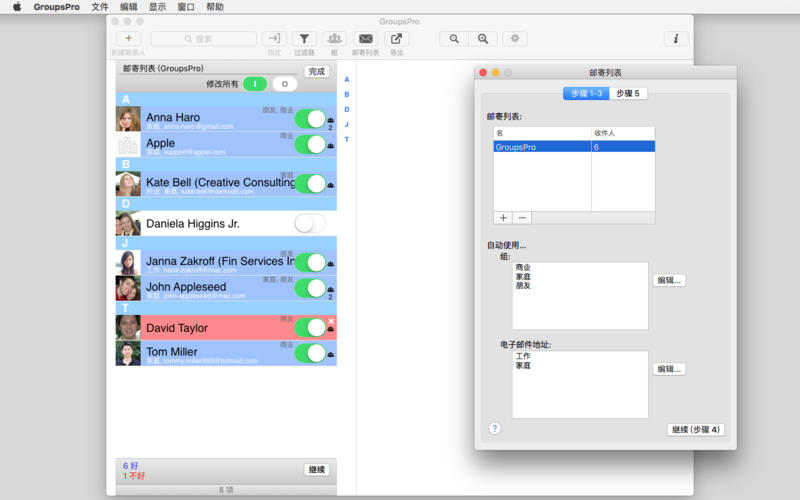Screen dimensions: 800x500
Task: Add a mailing list with plus button
Action: 503,218
